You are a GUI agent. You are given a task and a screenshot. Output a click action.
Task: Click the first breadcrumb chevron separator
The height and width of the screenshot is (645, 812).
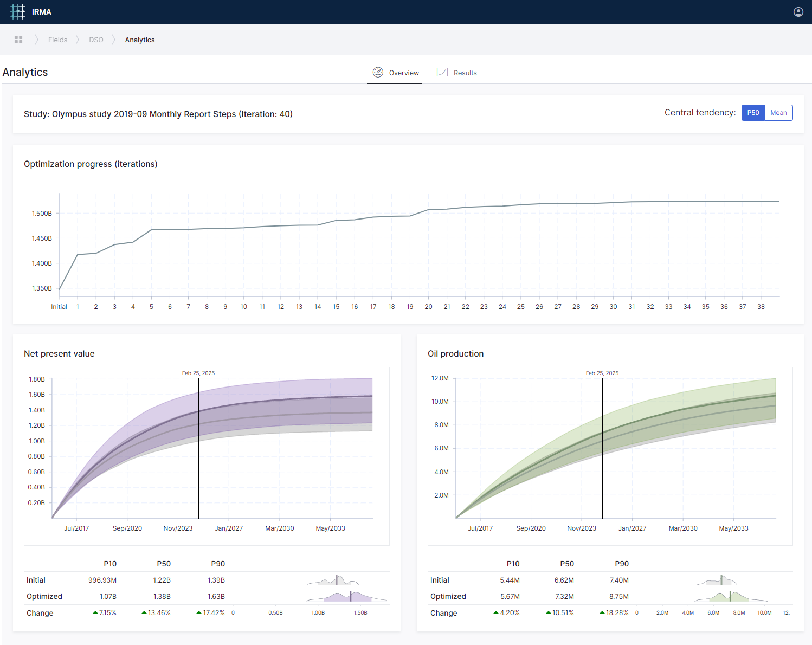pyautogui.click(x=36, y=40)
